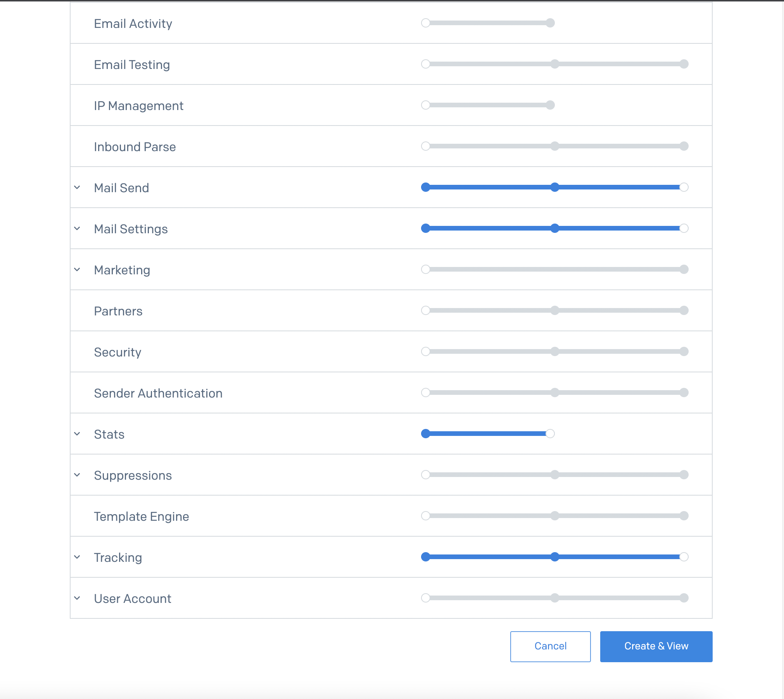This screenshot has width=784, height=699.
Task: Set Template Engine slider to the leftmost stop
Action: (x=426, y=516)
